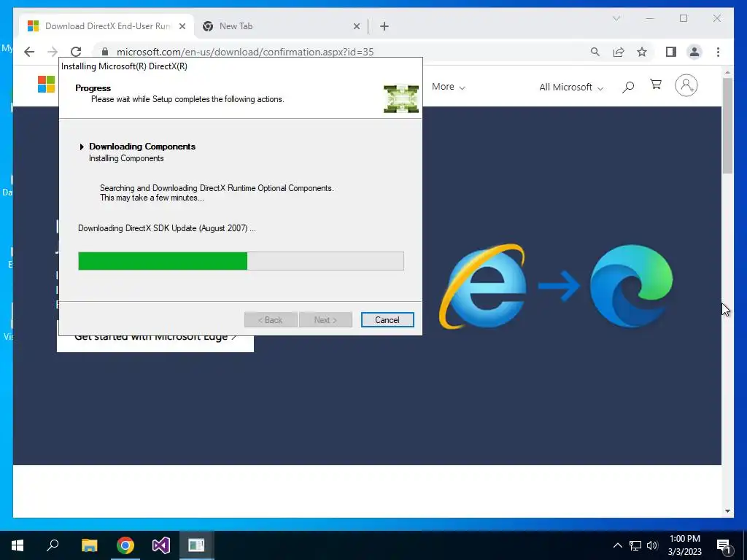Close the Download DirectX tab
The width and height of the screenshot is (747, 560).
point(182,26)
